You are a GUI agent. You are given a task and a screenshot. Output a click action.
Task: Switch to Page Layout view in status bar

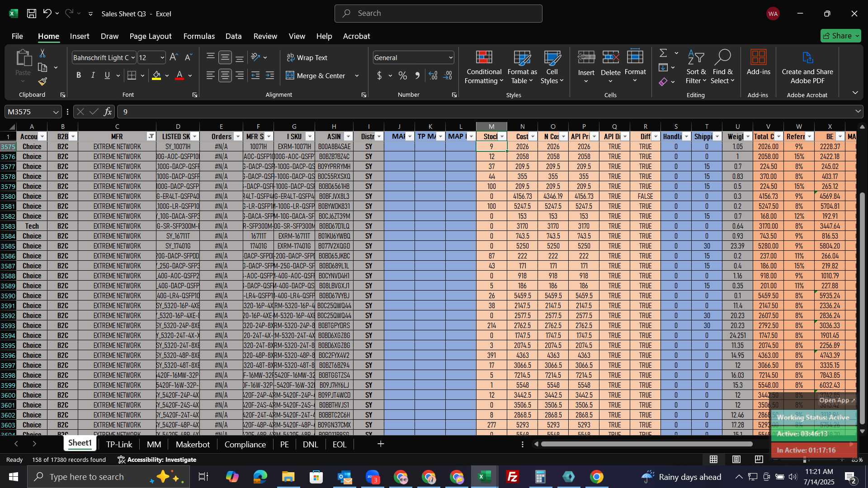(x=736, y=460)
